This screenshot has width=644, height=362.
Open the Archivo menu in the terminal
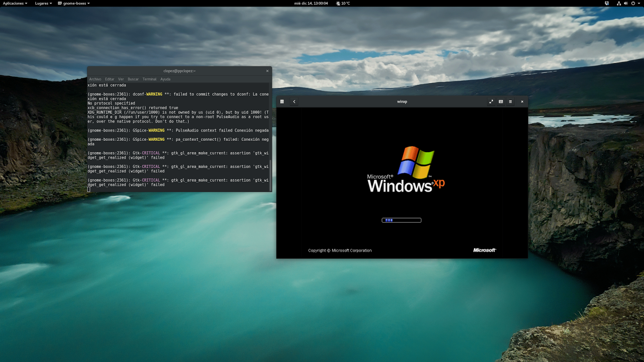click(x=95, y=79)
